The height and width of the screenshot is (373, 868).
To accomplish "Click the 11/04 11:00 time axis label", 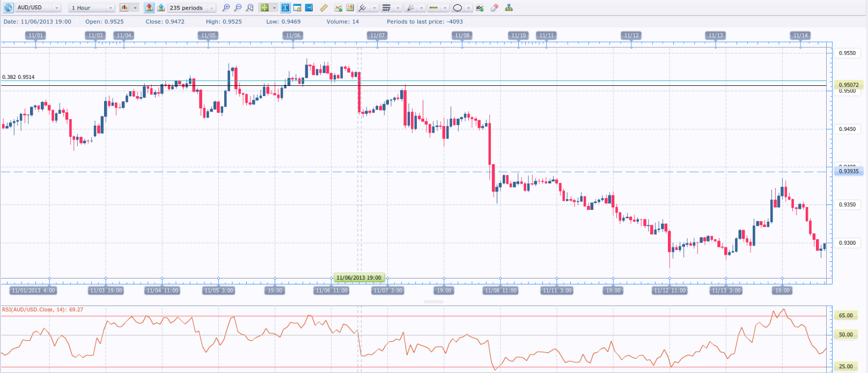I will [x=162, y=290].
